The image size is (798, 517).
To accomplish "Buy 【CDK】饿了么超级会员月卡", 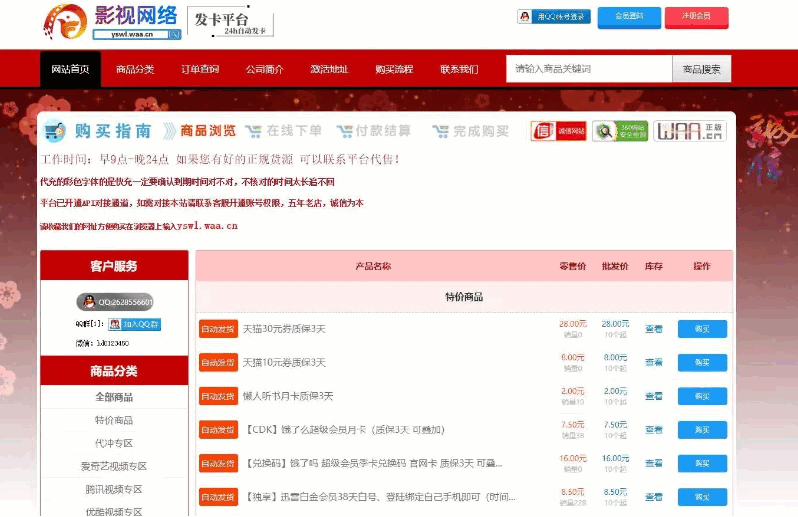I will 702,430.
